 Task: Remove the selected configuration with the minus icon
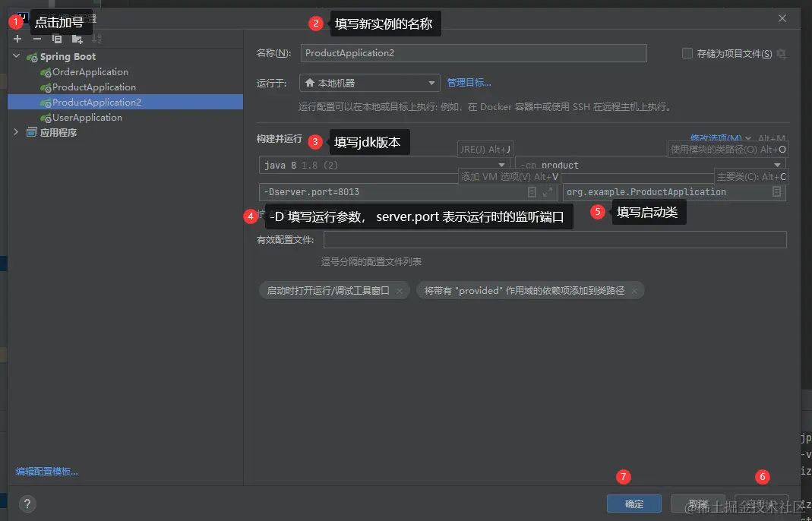coord(37,39)
